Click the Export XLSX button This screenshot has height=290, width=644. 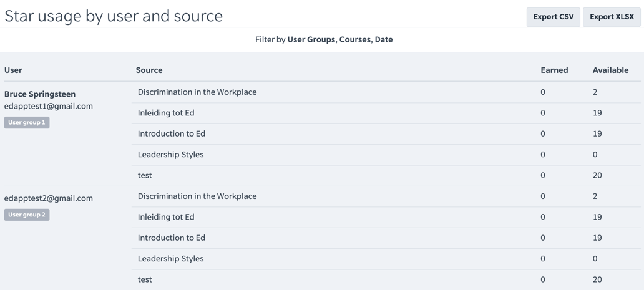coord(612,17)
